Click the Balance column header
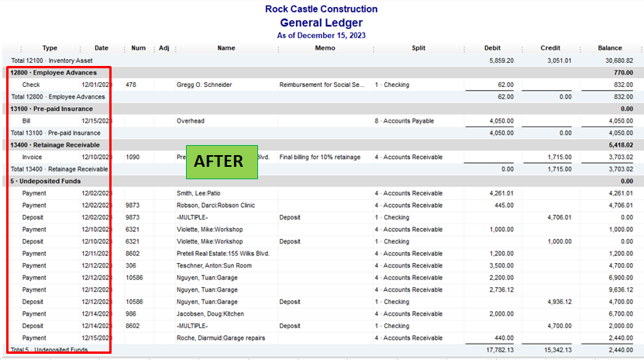 coord(610,48)
